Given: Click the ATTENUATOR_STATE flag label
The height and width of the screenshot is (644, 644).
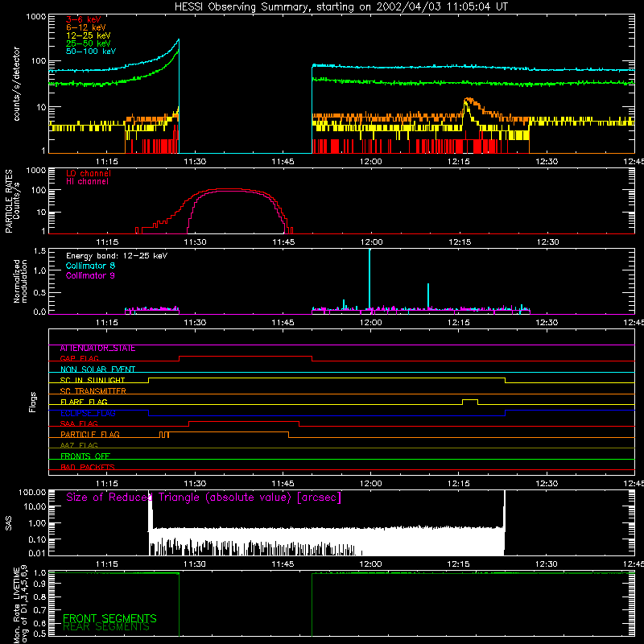Looking at the screenshot, I should 97,349.
